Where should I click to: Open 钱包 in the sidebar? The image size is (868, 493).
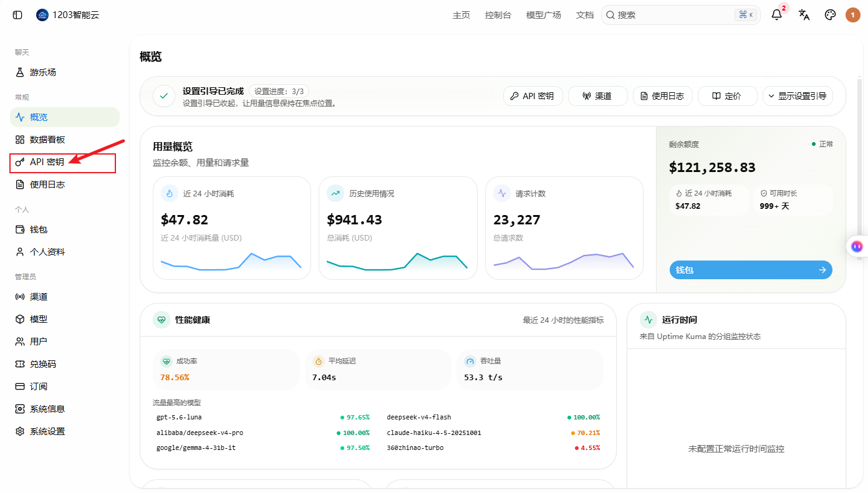(65, 229)
